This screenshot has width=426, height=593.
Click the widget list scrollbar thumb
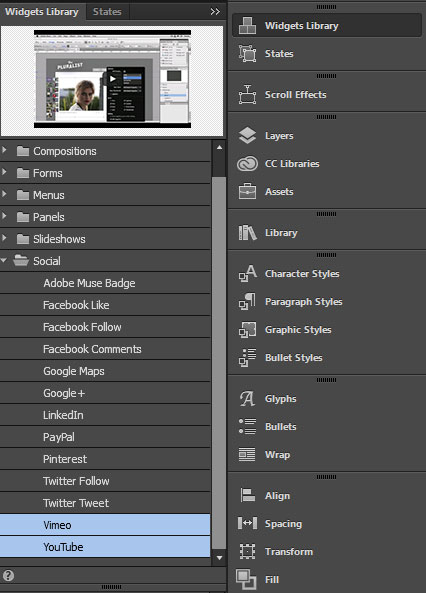219,362
